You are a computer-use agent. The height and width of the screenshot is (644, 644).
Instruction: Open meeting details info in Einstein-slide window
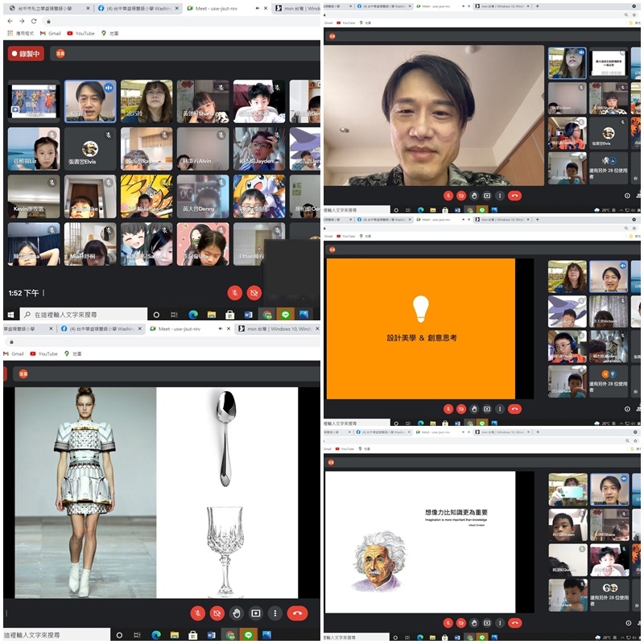click(628, 622)
